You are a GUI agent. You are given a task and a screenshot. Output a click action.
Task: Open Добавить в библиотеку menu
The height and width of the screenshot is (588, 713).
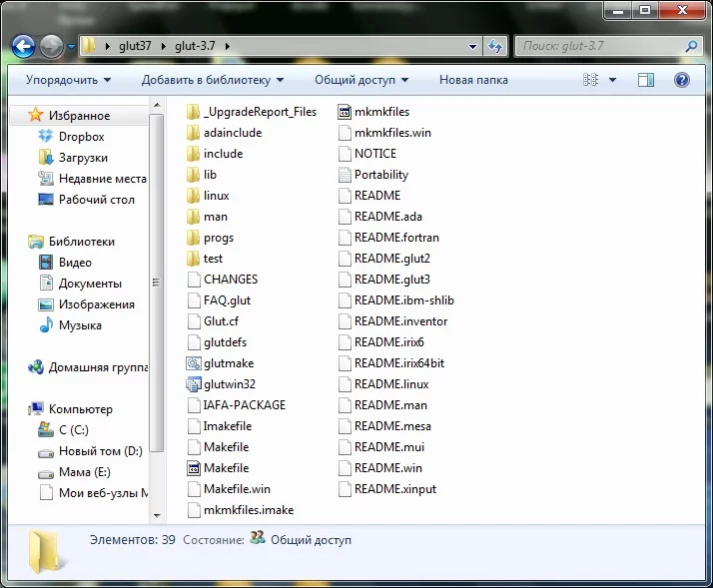tap(213, 80)
